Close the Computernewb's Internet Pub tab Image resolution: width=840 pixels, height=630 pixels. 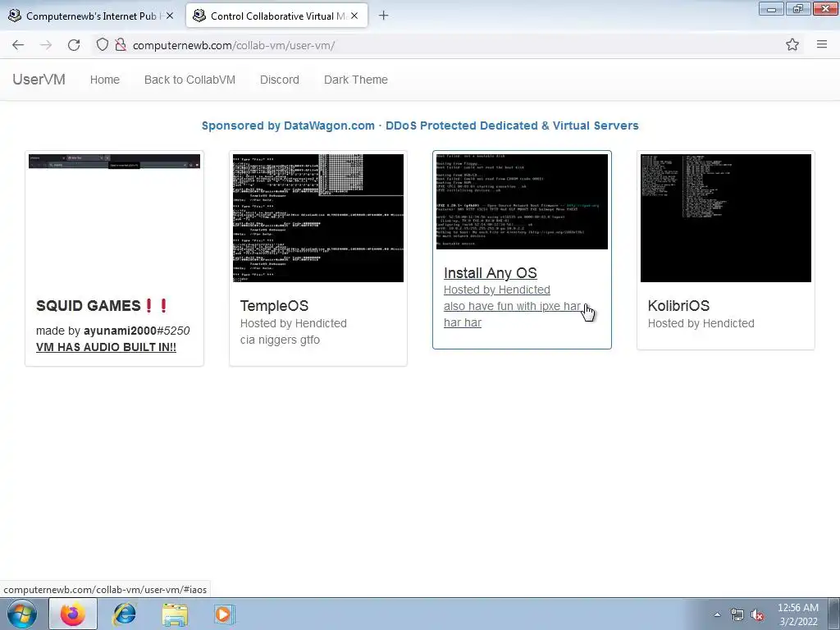point(170,16)
